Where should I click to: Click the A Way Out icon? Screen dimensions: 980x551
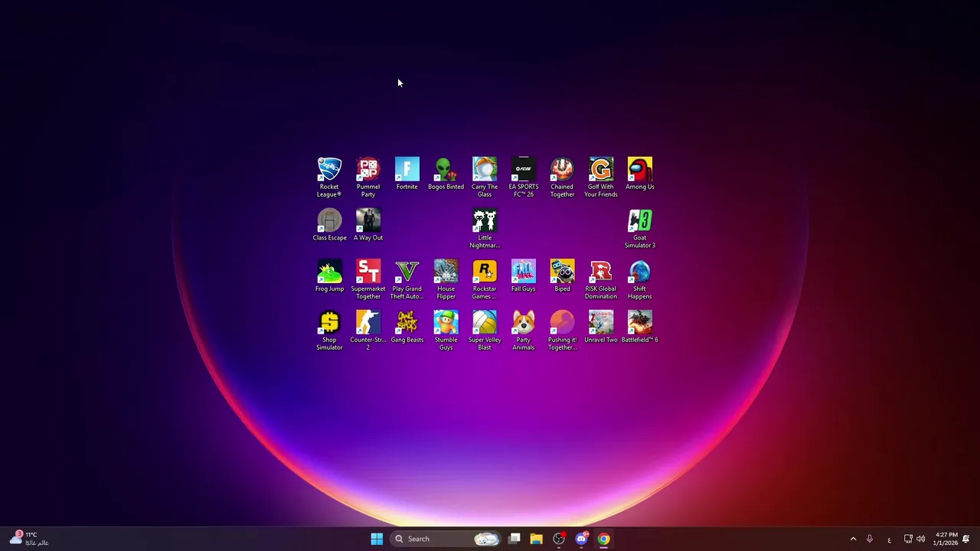(x=368, y=225)
